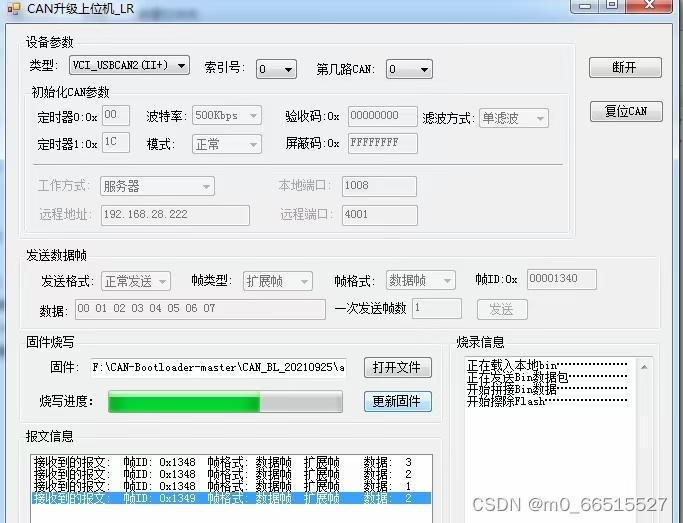The width and height of the screenshot is (683, 523).
Task: Open the 工作方式 服务器 dropdown
Action: tap(157, 186)
